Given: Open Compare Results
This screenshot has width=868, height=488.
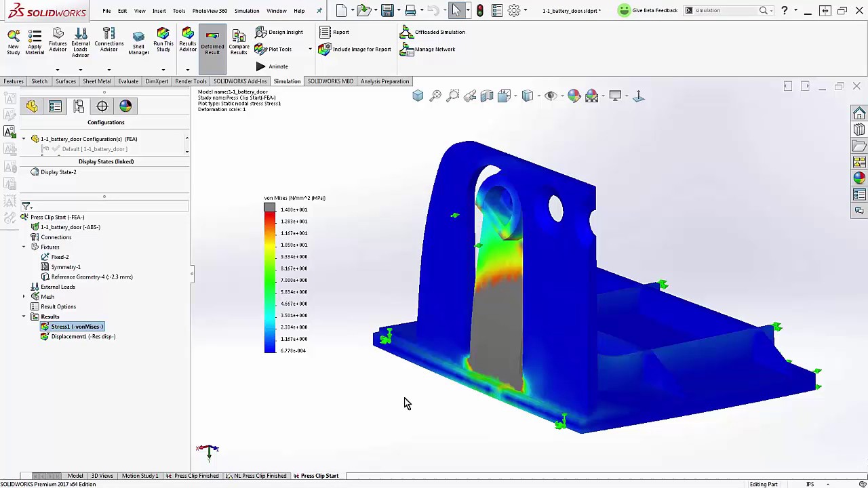Looking at the screenshot, I should click(239, 43).
